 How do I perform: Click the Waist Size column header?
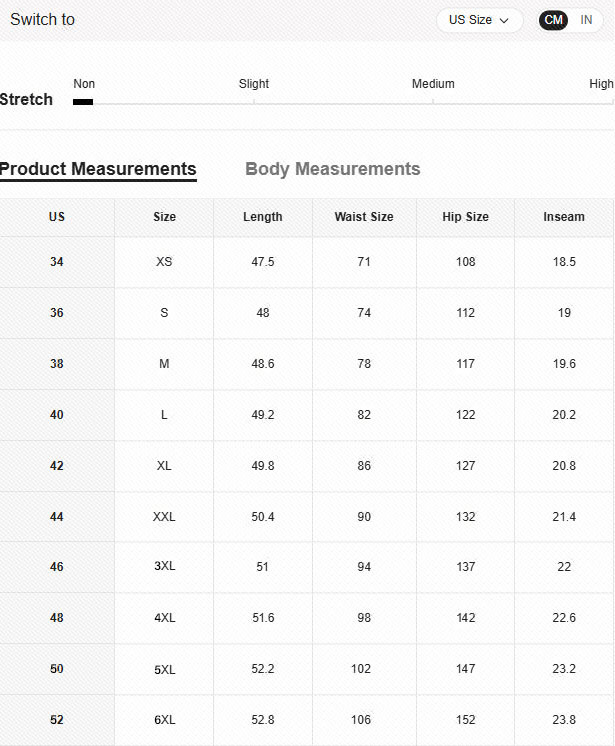pos(364,217)
